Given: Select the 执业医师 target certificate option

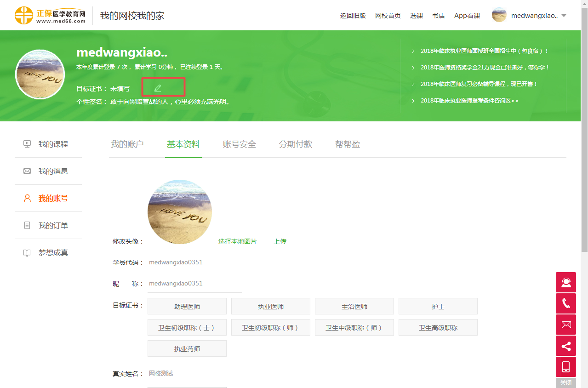Looking at the screenshot, I should click(271, 307).
